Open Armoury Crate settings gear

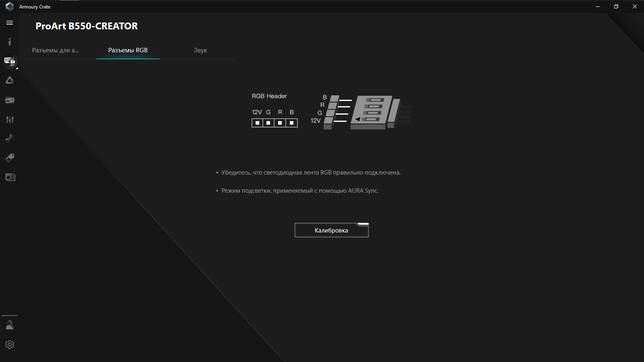coord(10,344)
